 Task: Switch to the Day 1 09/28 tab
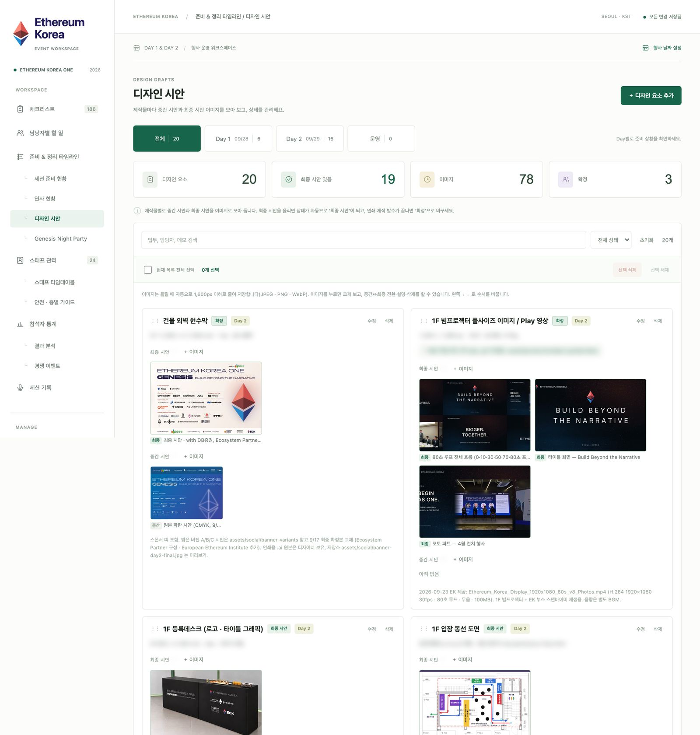click(238, 139)
